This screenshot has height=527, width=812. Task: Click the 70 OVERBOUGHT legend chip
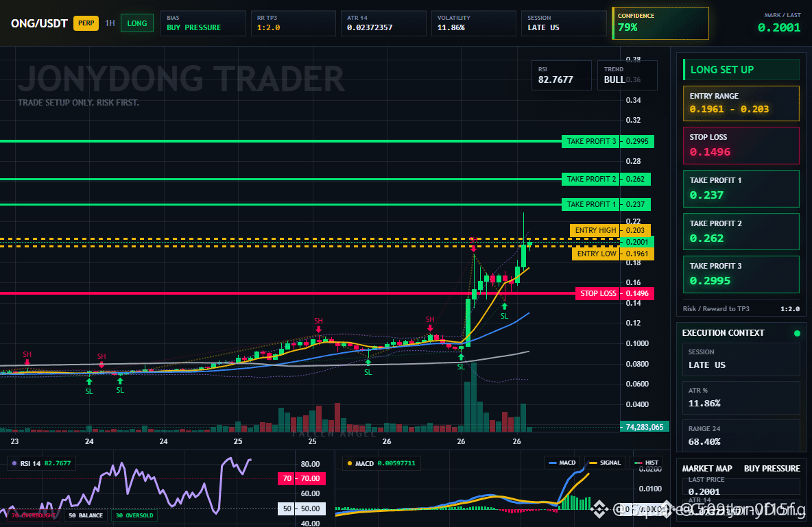click(33, 515)
